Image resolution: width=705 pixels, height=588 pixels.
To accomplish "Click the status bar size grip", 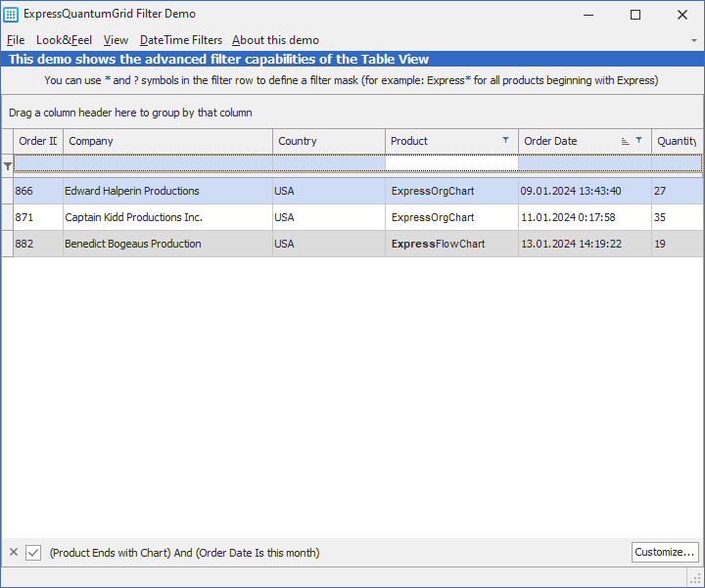I will click(696, 578).
